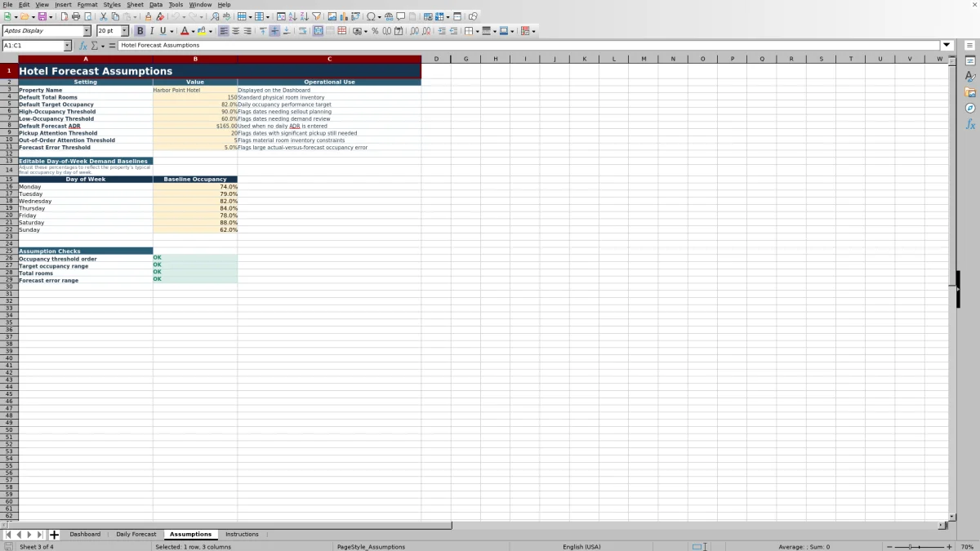Open the Borders dropdown arrow
Image resolution: width=980 pixels, height=551 pixels.
point(476,31)
